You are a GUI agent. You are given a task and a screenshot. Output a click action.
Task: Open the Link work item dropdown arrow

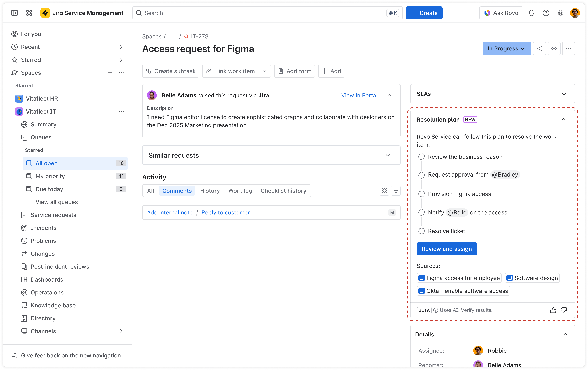(265, 71)
